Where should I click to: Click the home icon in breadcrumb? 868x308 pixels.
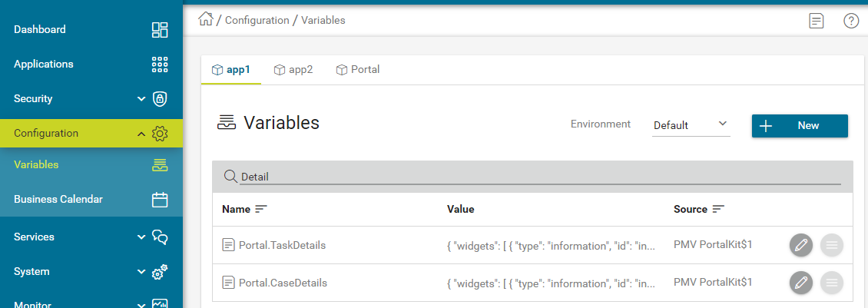click(x=205, y=20)
